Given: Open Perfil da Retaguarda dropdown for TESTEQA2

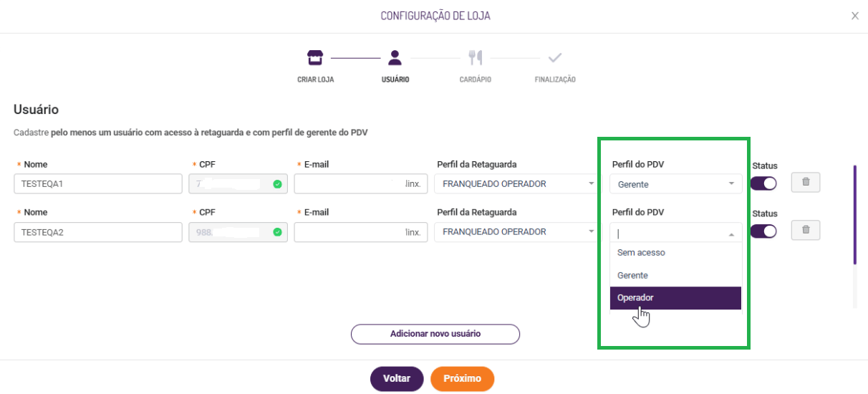Looking at the screenshot, I should coord(516,232).
